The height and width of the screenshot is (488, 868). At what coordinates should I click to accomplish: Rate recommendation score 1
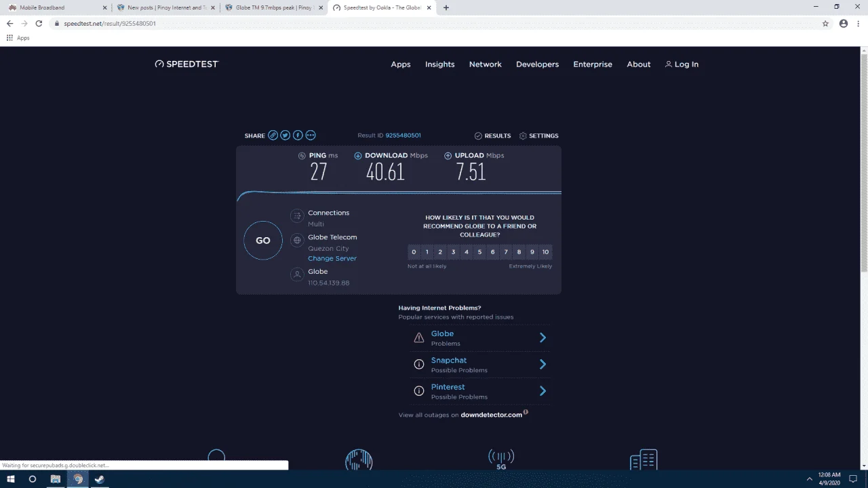tap(427, 252)
